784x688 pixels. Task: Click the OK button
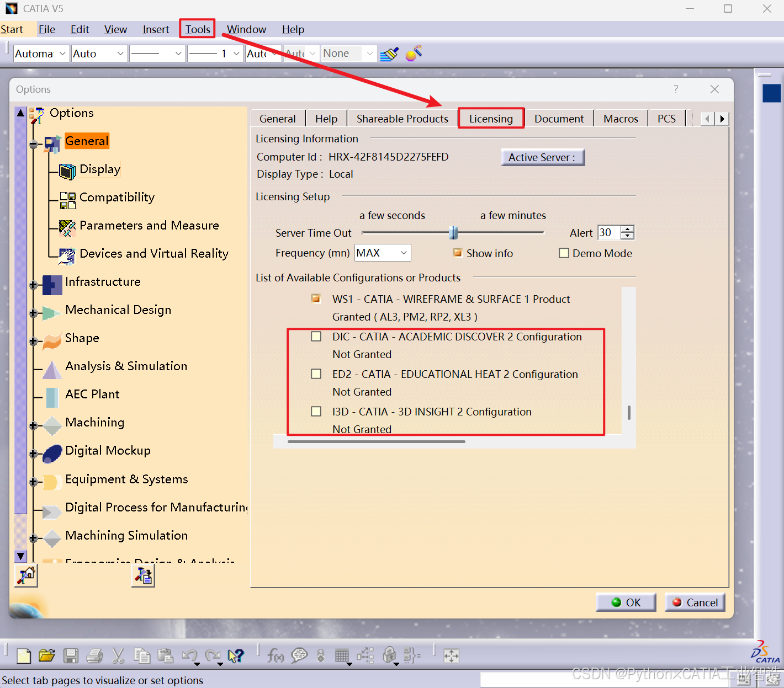(626, 602)
